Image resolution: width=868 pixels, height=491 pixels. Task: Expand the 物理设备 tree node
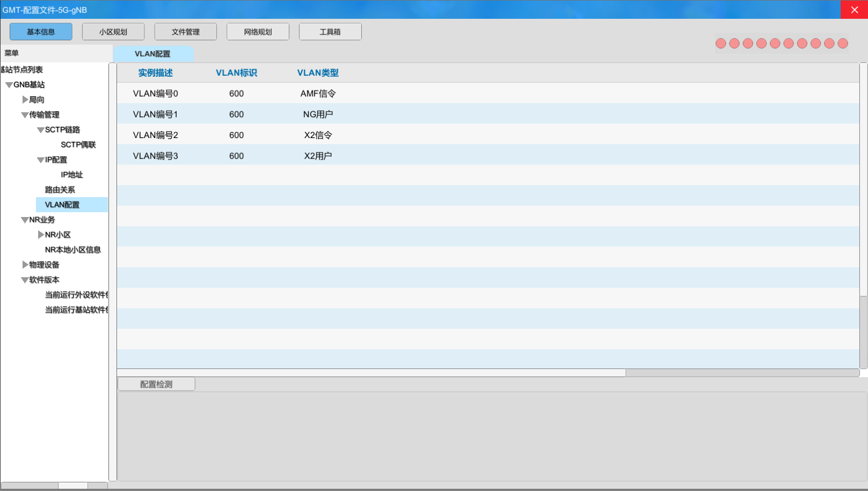[x=25, y=265]
